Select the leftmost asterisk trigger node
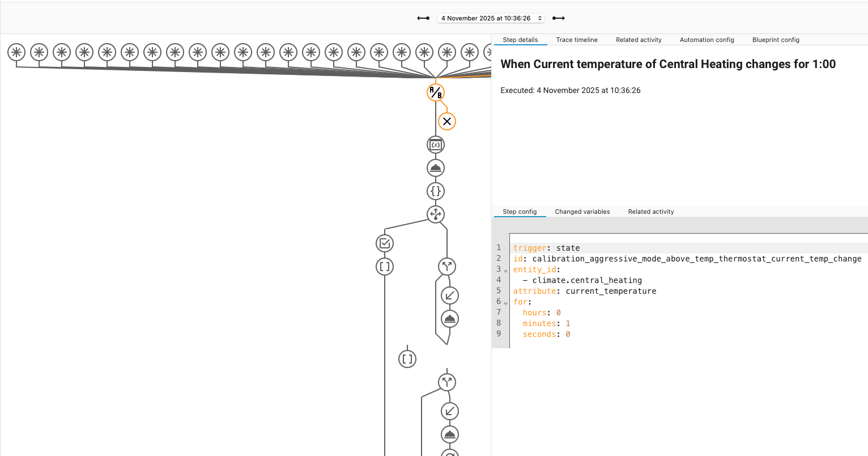Image resolution: width=868 pixels, height=456 pixels. (x=16, y=53)
